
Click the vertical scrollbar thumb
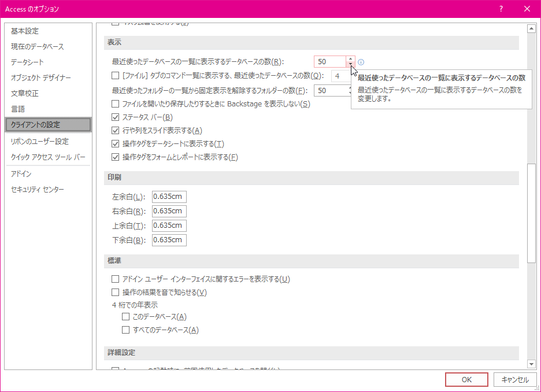pyautogui.click(x=531, y=213)
